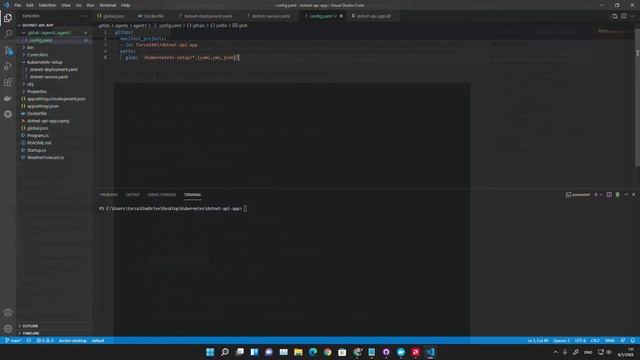Open the Accounts menu icon
This screenshot has height=360, width=640.
coord(8,313)
